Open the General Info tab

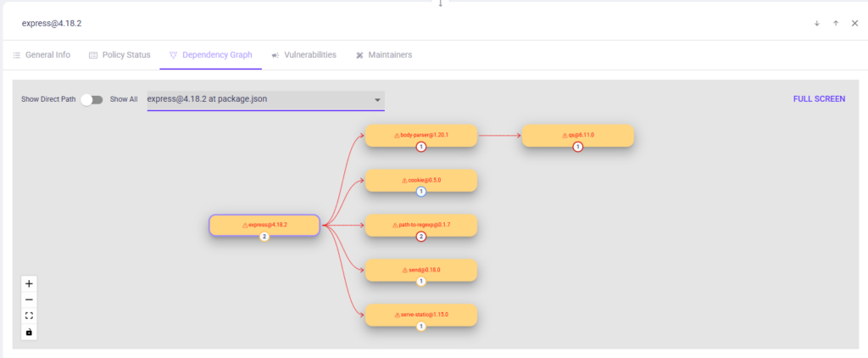42,55
